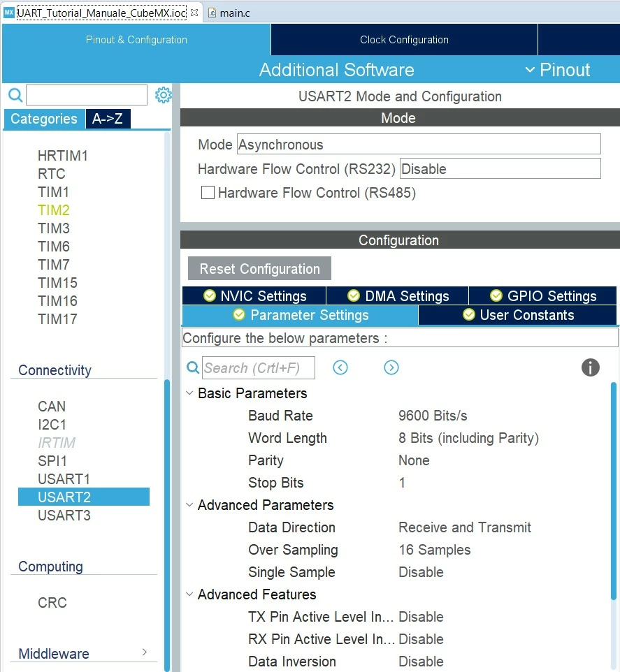Select USART1 under Connectivity
Viewport: 620px width, 672px height.
point(64,479)
